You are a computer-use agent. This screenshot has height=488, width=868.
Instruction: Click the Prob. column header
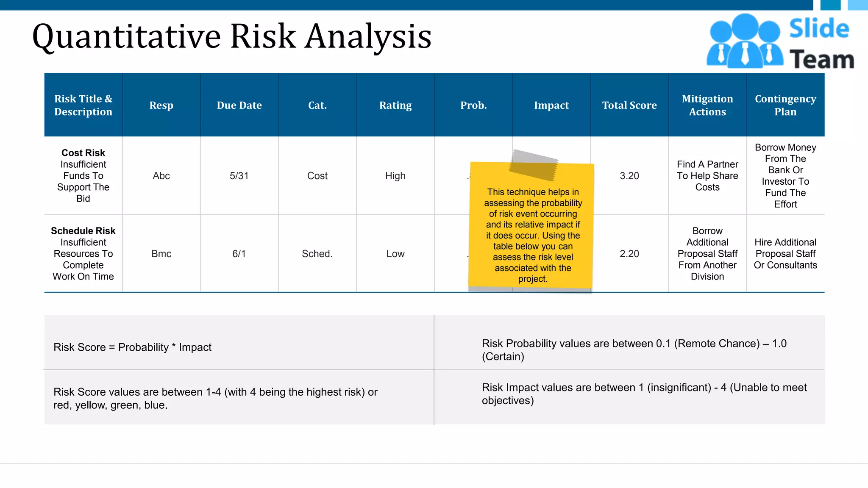[x=473, y=105]
